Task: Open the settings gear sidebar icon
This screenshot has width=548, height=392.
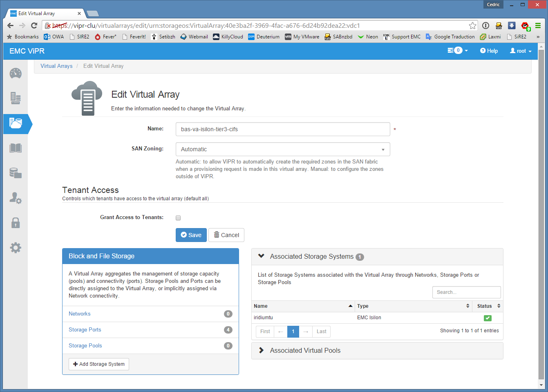Action: 16,248
